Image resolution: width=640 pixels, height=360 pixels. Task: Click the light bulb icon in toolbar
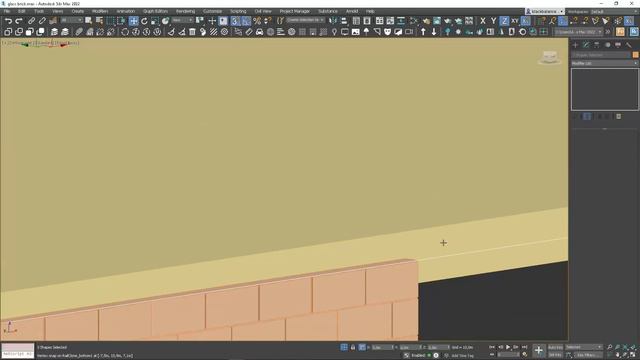pos(334,32)
